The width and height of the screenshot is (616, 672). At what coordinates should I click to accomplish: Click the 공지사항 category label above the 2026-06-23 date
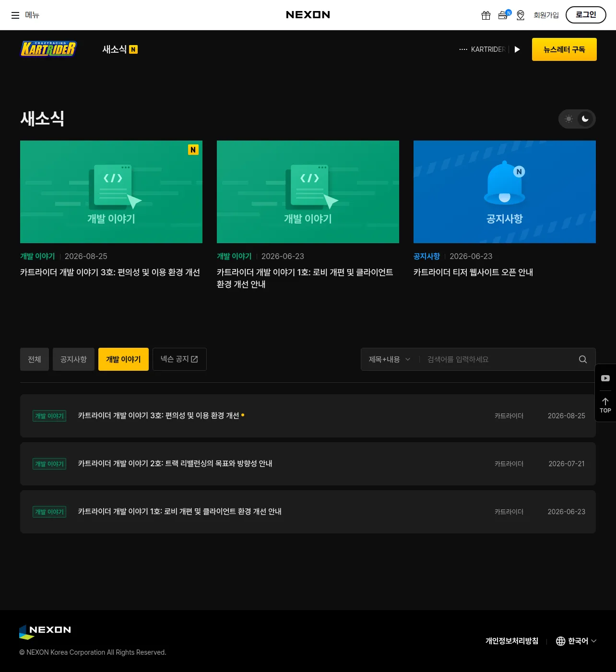[426, 257]
